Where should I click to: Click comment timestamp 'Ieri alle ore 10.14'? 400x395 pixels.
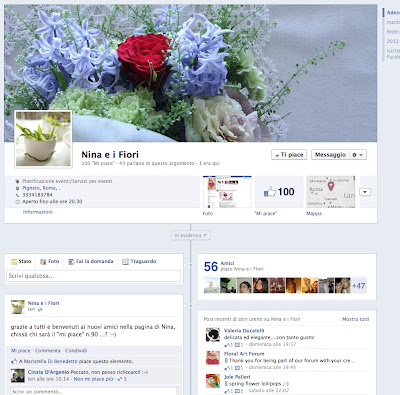pos(49,379)
